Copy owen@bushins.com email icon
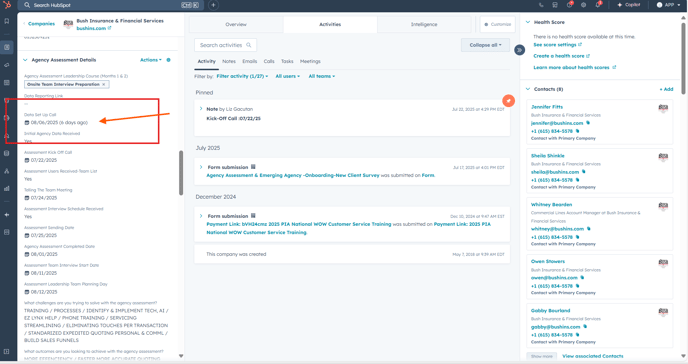This screenshot has width=688, height=364. point(582,277)
